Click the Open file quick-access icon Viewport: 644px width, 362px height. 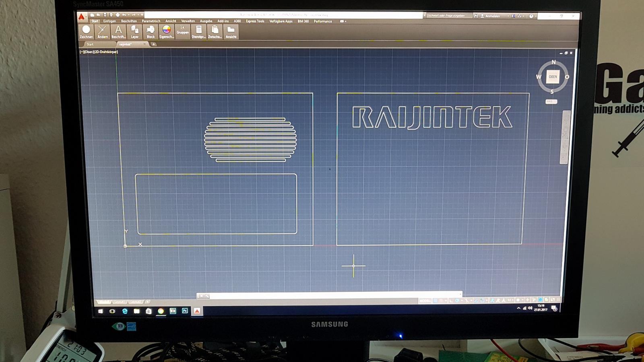[x=98, y=15]
